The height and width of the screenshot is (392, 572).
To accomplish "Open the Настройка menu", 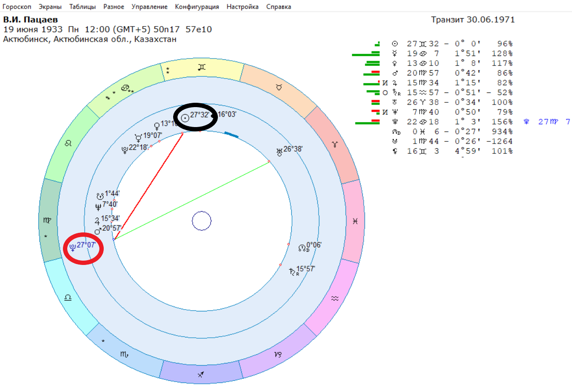I will [x=243, y=7].
